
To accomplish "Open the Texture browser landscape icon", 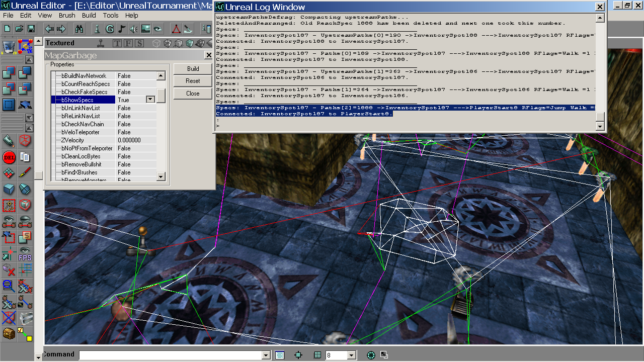I will pyautogui.click(x=146, y=29).
